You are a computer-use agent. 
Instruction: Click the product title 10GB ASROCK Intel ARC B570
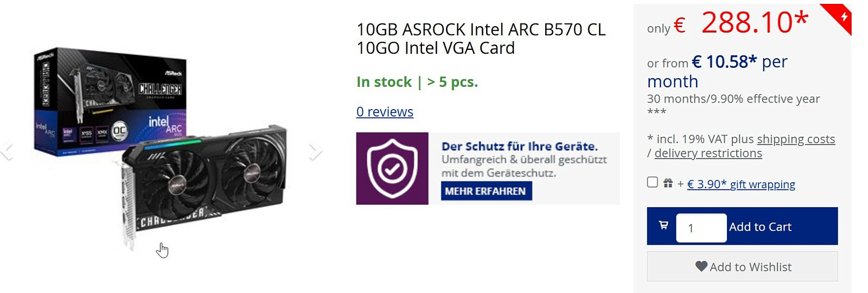click(x=481, y=39)
